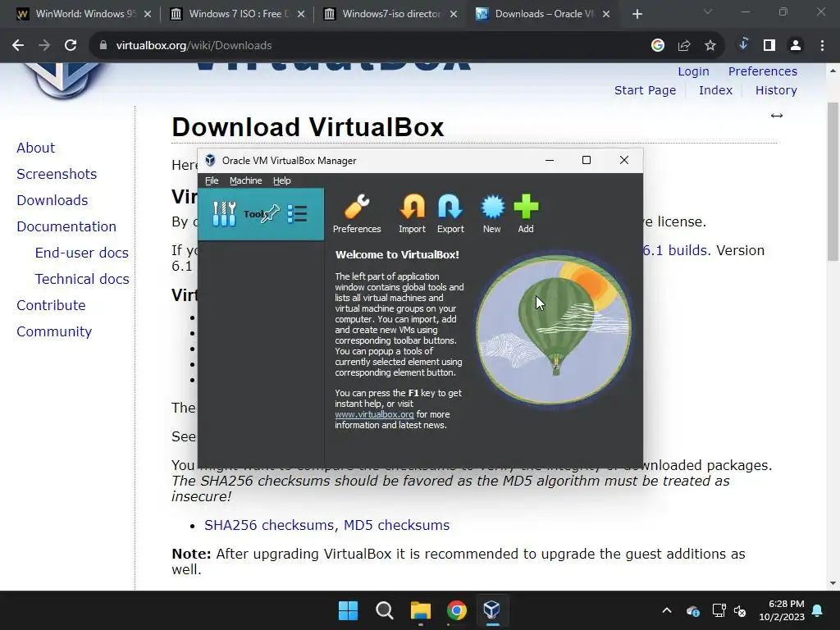Go back in Chrome browser
Image resolution: width=840 pixels, height=630 pixels.
18,46
